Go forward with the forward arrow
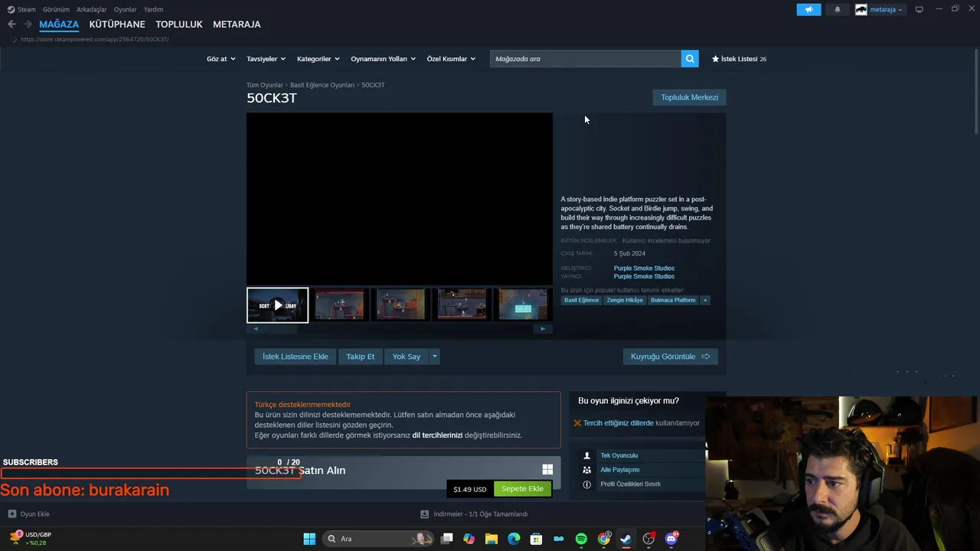The width and height of the screenshot is (980, 551). pyautogui.click(x=28, y=24)
